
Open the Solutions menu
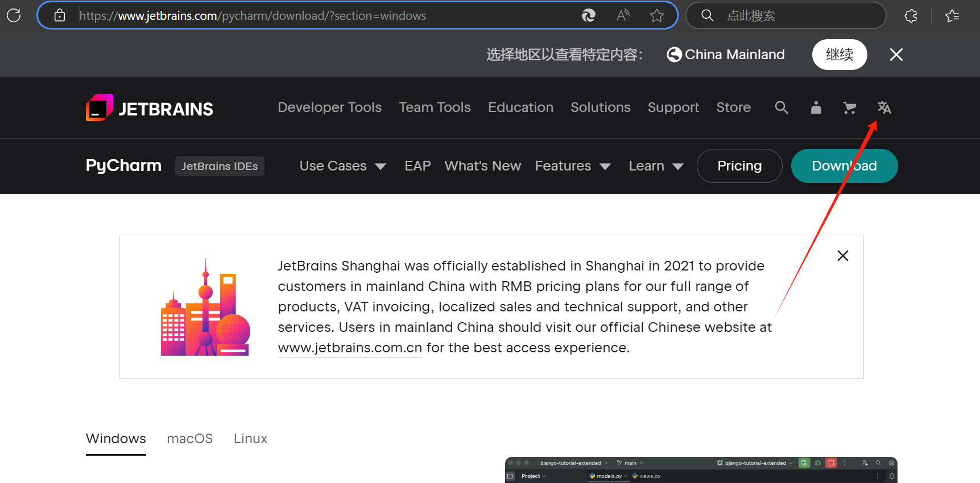coord(601,107)
